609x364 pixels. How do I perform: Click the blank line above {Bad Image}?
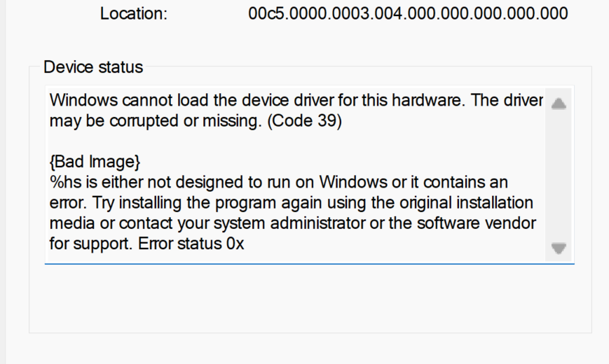295,141
